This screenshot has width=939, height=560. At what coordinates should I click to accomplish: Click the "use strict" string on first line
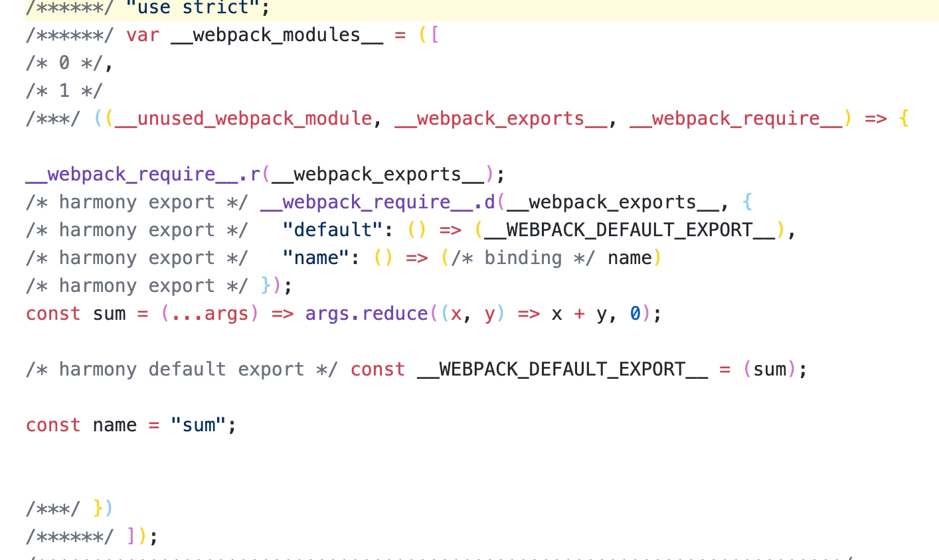coord(193,7)
